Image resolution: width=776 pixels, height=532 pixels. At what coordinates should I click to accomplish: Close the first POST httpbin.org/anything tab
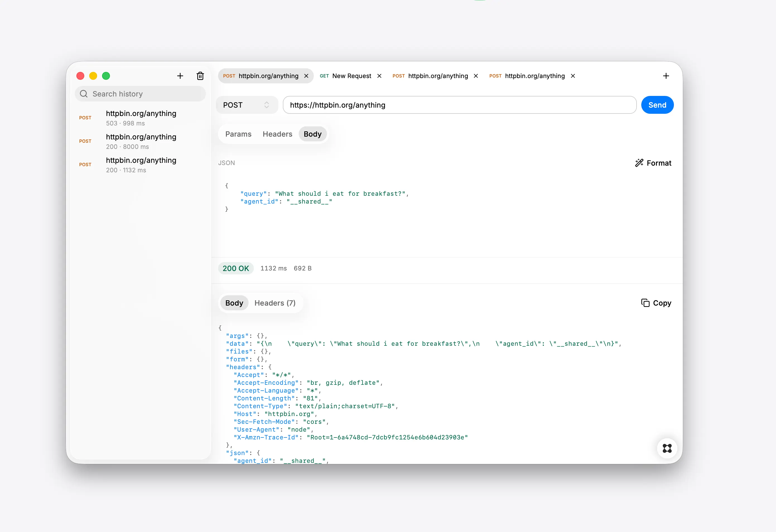tap(306, 76)
